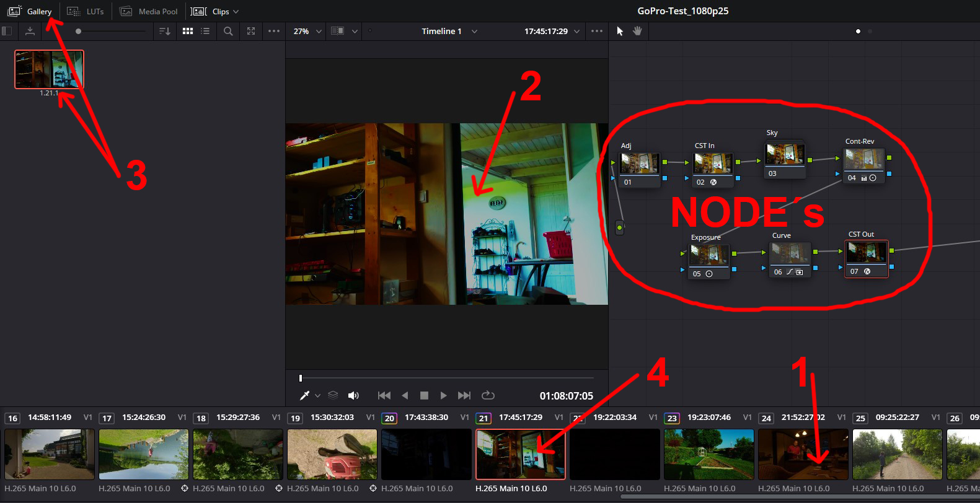This screenshot has height=503, width=980.
Task: Select clip 16 thumbnail in timeline
Action: [x=50, y=454]
